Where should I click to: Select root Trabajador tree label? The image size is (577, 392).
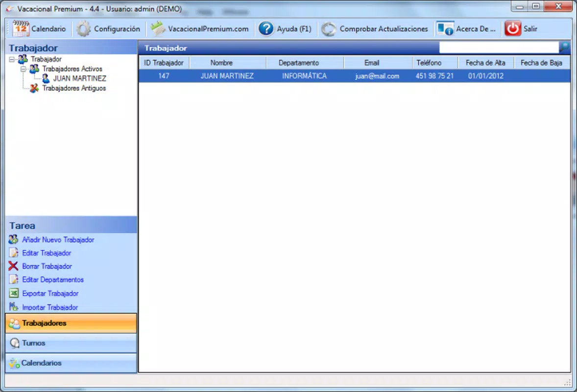pyautogui.click(x=46, y=59)
